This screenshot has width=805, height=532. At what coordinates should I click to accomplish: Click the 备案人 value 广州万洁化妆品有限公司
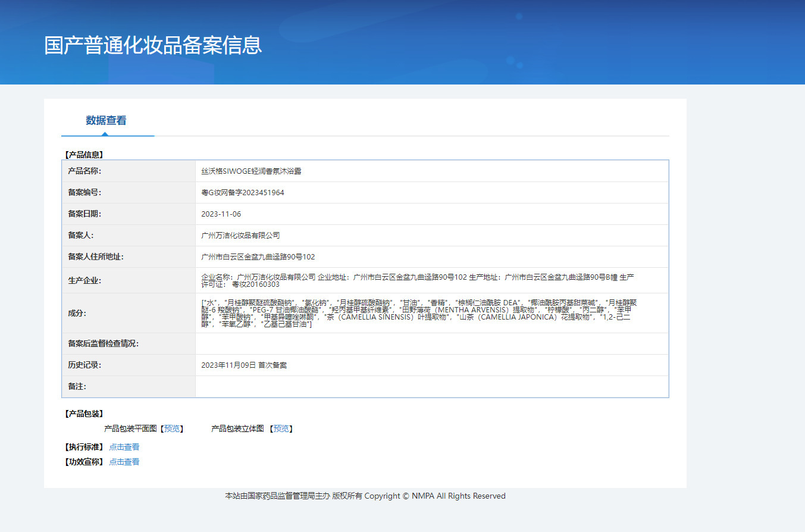pyautogui.click(x=240, y=236)
